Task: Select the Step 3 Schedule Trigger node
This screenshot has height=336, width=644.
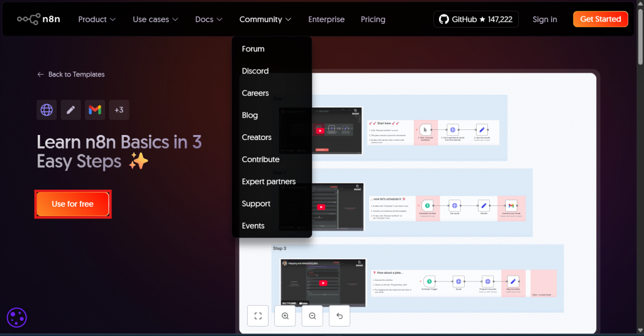Action: (x=429, y=281)
